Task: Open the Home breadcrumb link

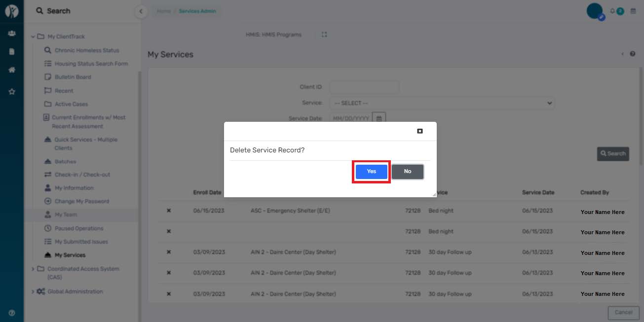Action: (163, 10)
